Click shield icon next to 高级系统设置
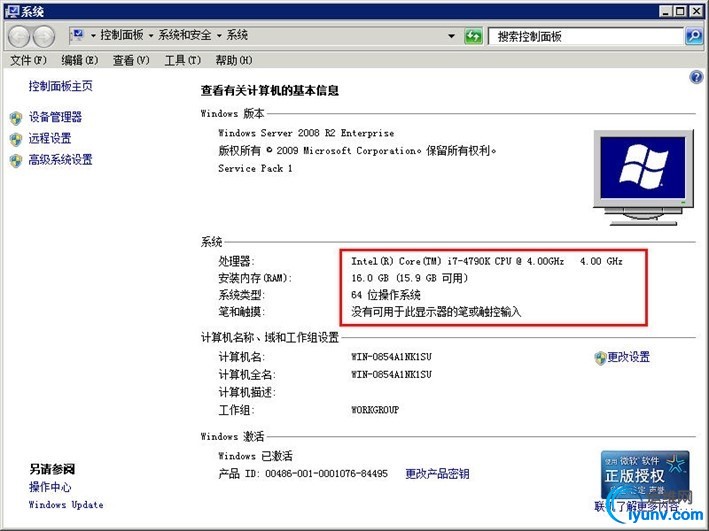This screenshot has height=531, width=709. click(x=16, y=161)
